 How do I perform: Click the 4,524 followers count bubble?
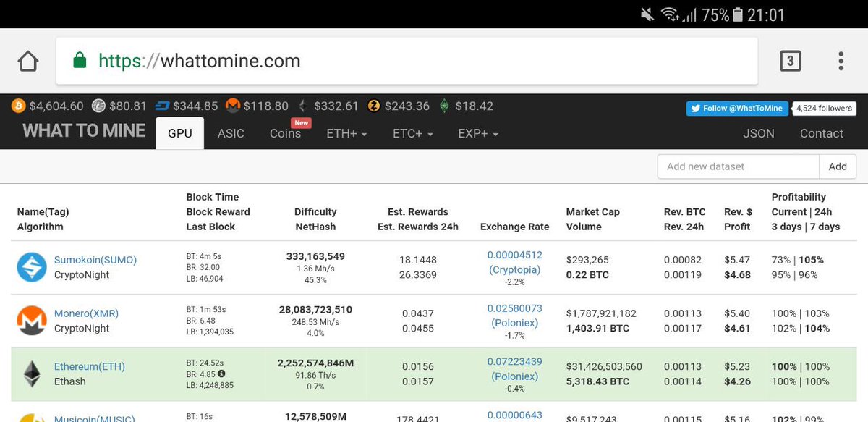coord(825,108)
